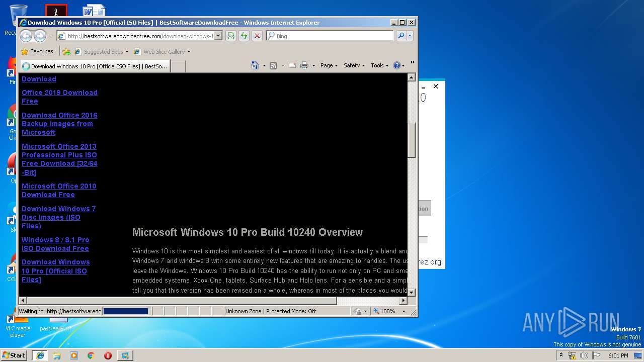Click horizontal scrollbar left arrow
The width and height of the screenshot is (644, 362).
pos(23,301)
